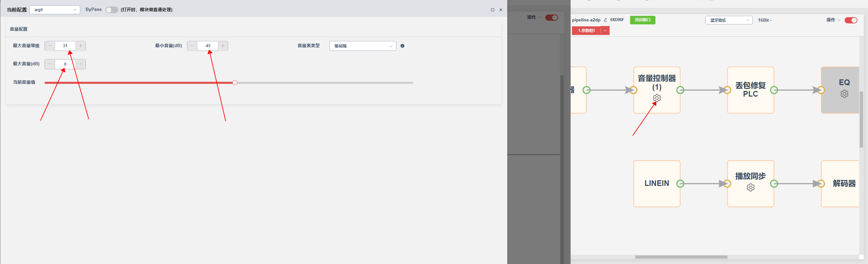Viewport: 868px width, 264px height.
Task: Click the pipeline canvas horizontal scrollbar
Action: coord(681,257)
